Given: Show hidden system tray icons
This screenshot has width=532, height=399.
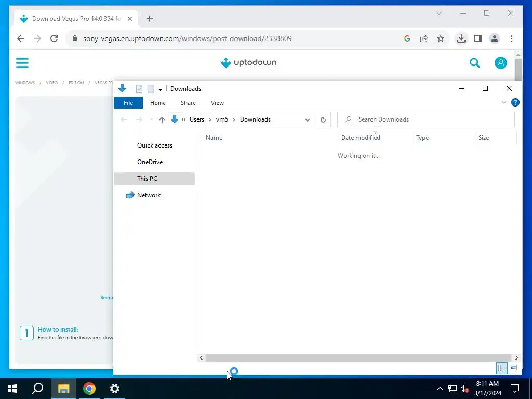Looking at the screenshot, I should (x=440, y=389).
